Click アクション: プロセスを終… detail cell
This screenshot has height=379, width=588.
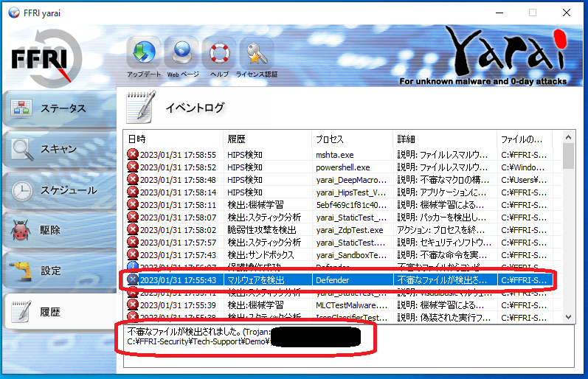(x=441, y=230)
